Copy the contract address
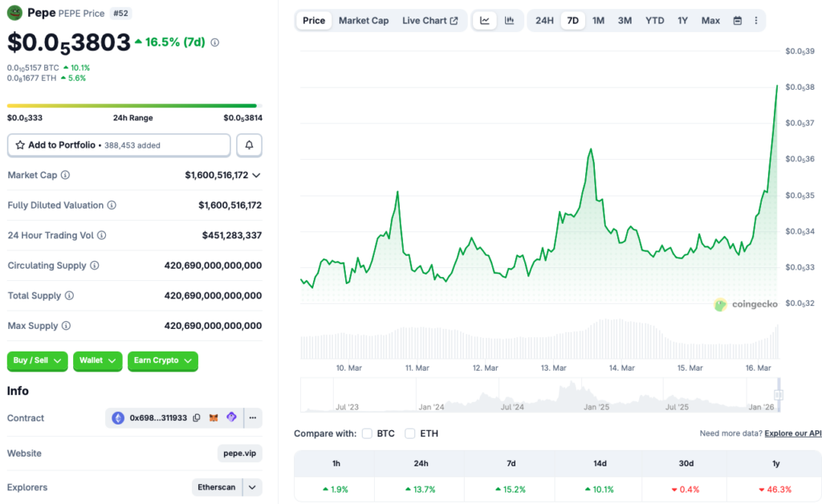 [197, 418]
